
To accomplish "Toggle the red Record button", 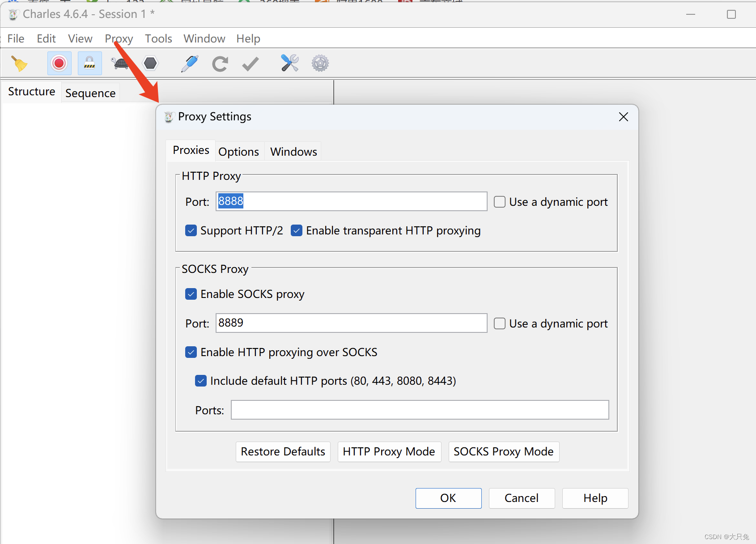I will [59, 63].
